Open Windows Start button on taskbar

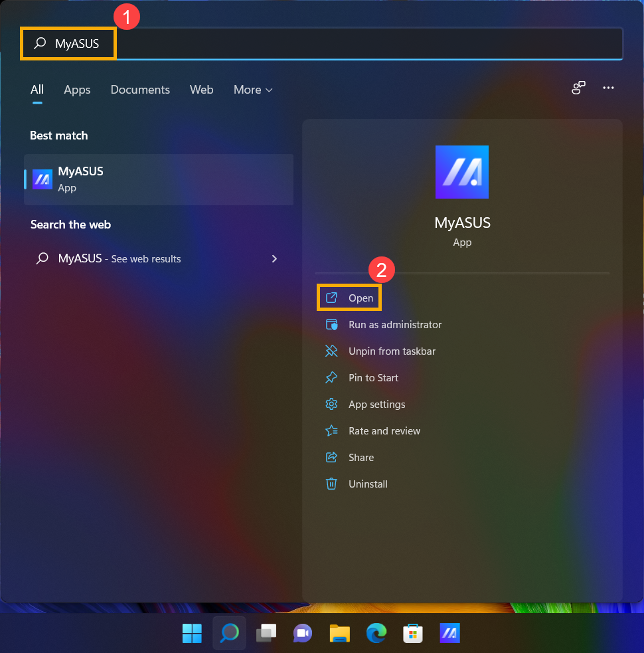192,634
